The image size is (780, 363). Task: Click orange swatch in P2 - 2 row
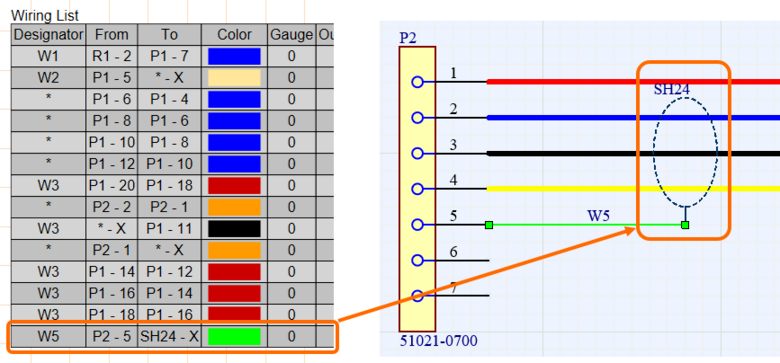(x=234, y=207)
